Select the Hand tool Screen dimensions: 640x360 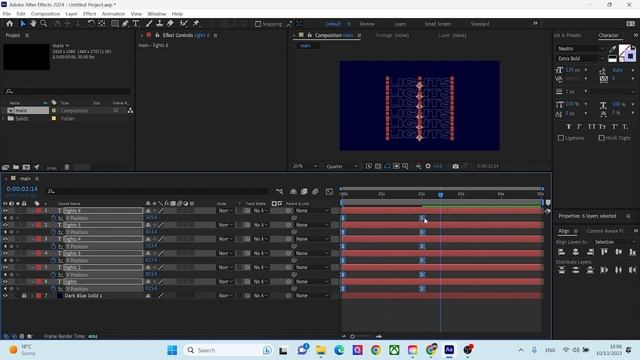pos(33,24)
